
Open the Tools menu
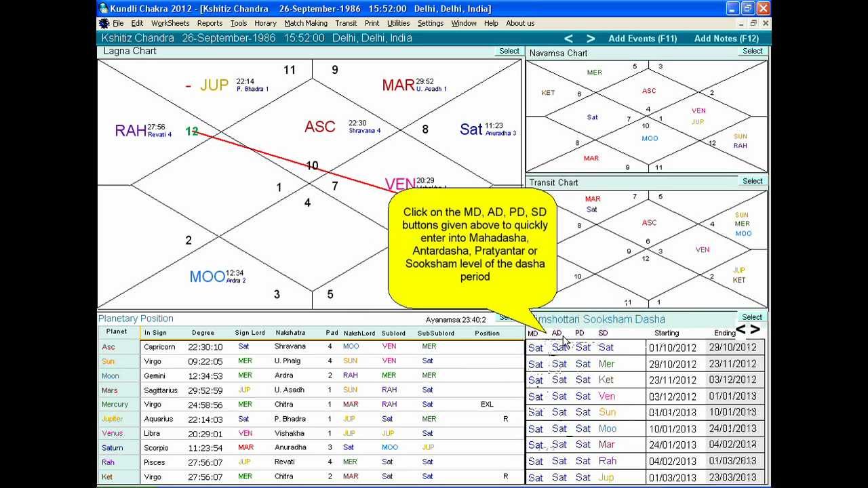click(x=239, y=23)
